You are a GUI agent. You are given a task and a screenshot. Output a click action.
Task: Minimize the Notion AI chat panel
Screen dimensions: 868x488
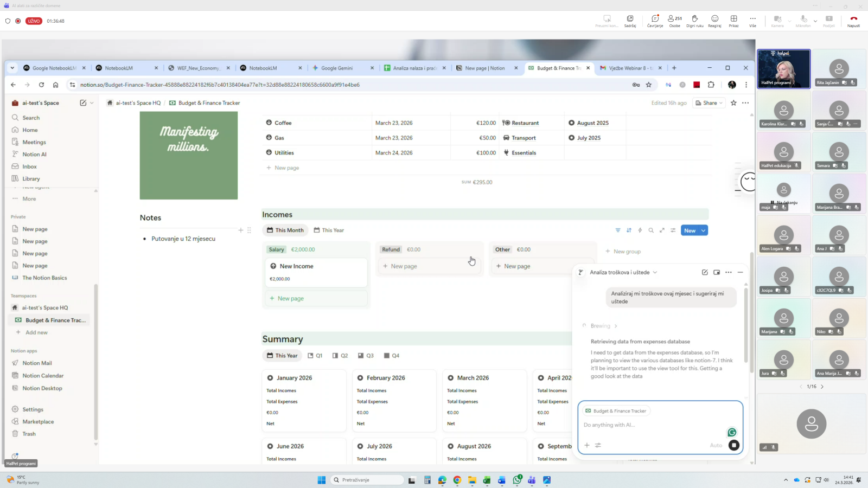(740, 272)
